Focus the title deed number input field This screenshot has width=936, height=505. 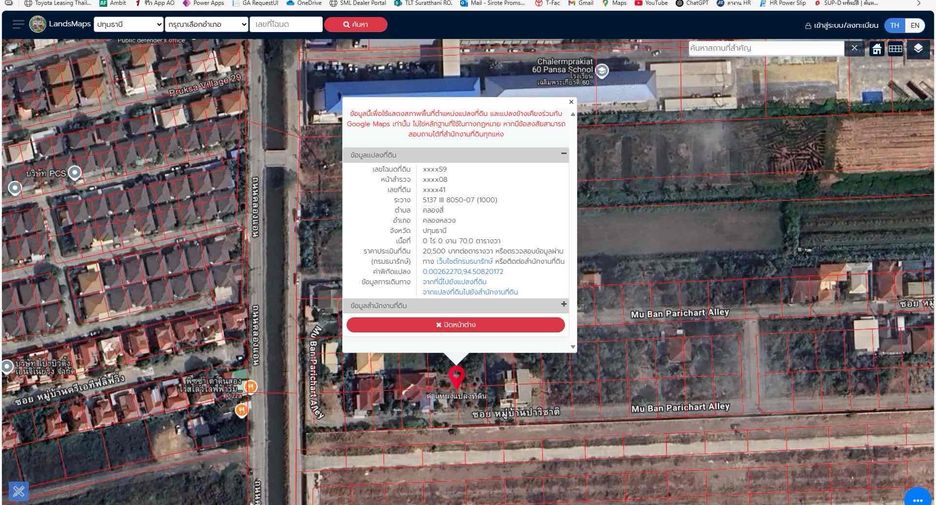tap(286, 24)
